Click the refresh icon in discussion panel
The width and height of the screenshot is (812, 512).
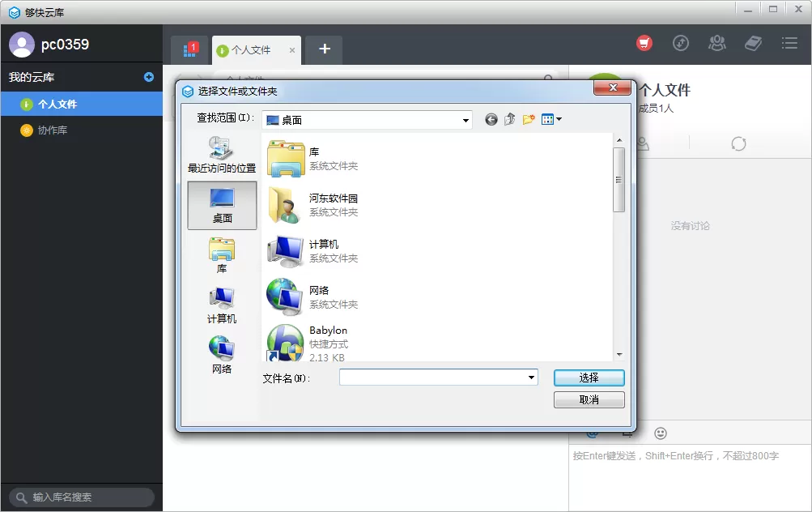tap(738, 143)
